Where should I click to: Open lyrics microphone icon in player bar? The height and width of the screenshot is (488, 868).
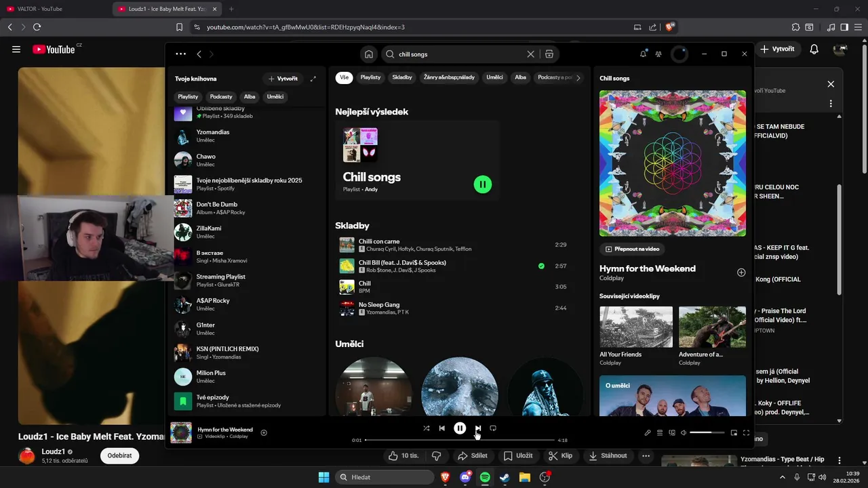[648, 433]
